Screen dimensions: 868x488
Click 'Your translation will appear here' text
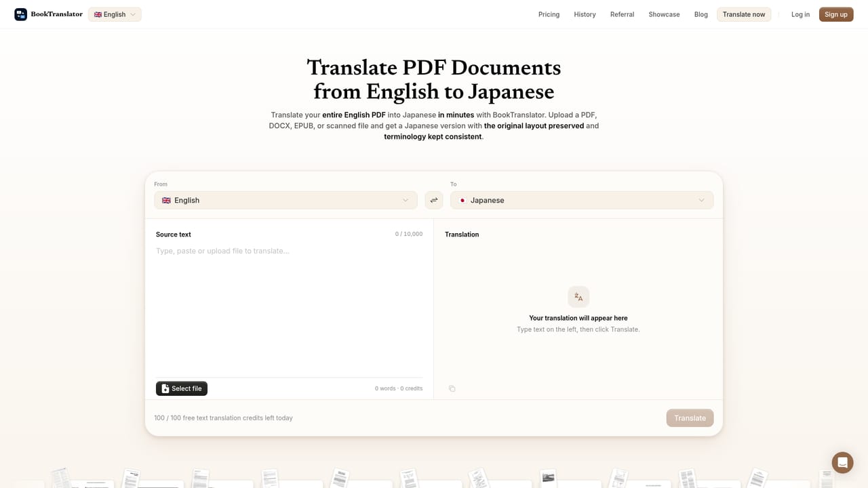[578, 318]
